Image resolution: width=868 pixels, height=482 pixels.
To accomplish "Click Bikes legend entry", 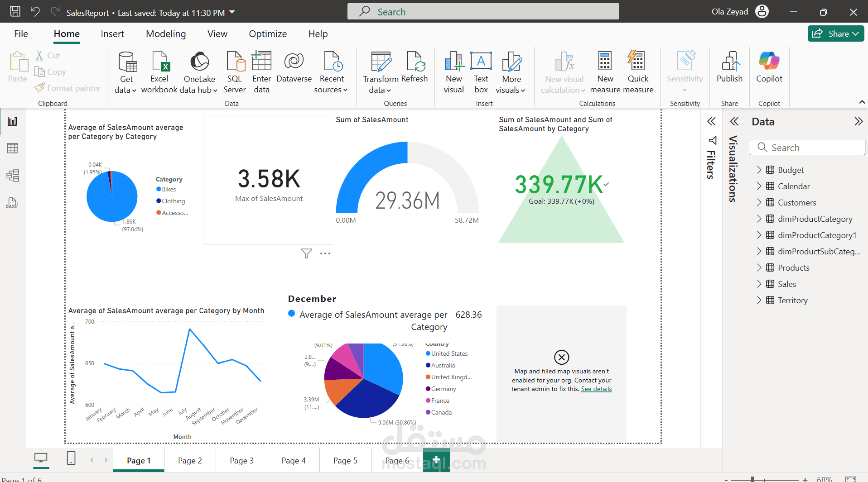I will point(166,189).
